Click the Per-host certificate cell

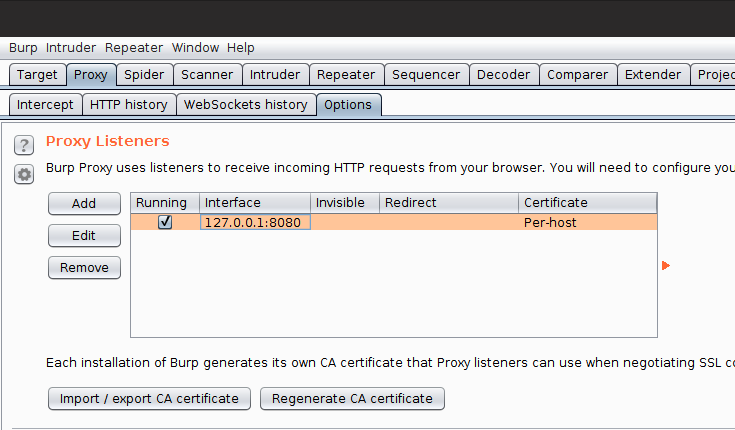coord(587,222)
